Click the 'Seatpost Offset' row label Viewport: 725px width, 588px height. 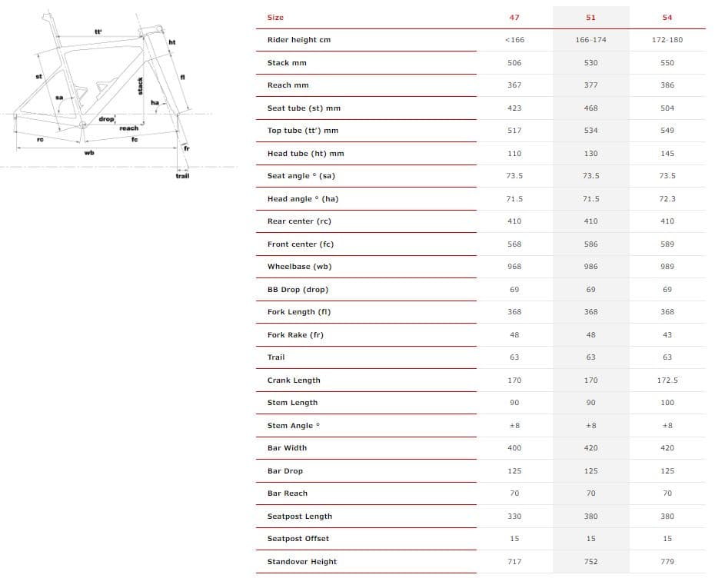tap(298, 539)
